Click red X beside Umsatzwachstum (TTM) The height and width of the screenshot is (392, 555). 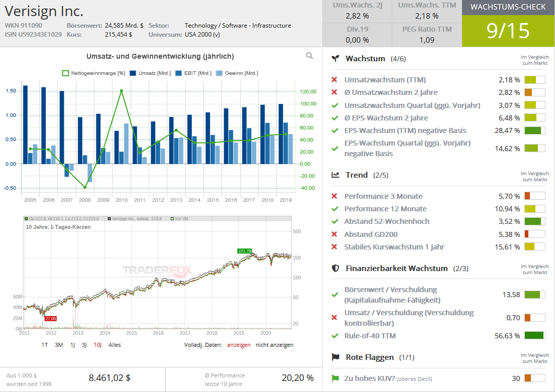pos(334,80)
